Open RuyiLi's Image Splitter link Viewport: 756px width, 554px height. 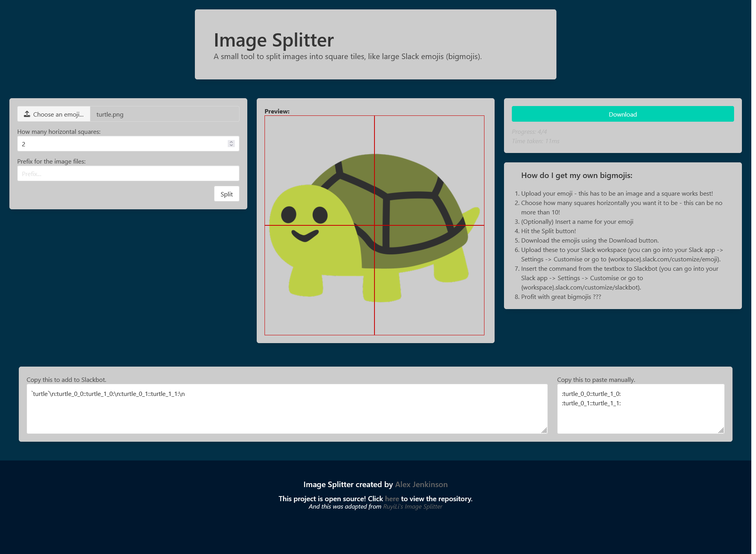coord(412,506)
